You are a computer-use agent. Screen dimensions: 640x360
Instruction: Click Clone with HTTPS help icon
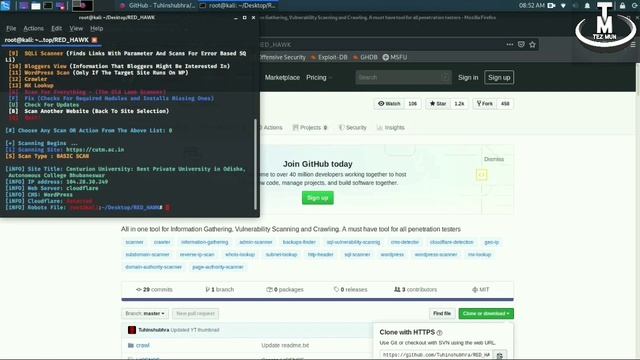[440, 333]
